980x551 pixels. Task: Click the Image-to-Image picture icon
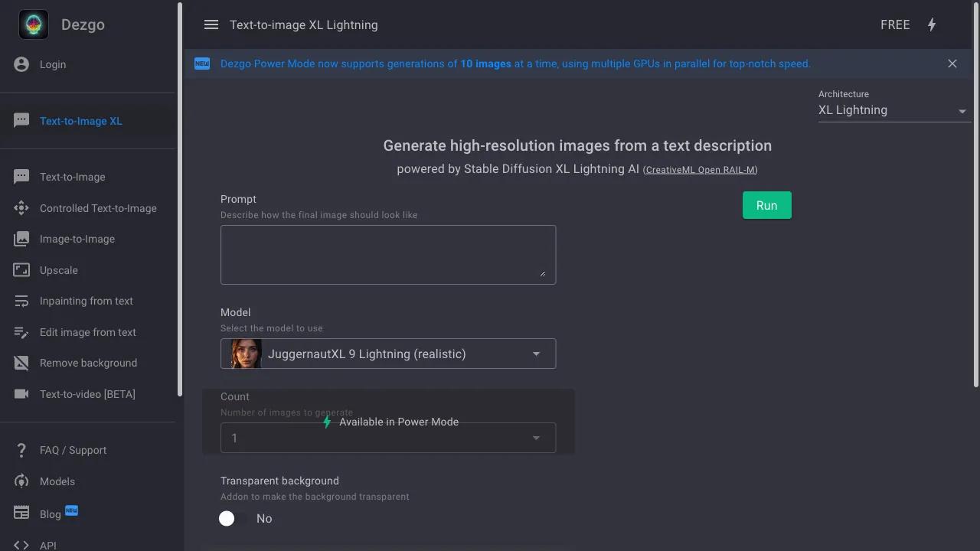21,239
